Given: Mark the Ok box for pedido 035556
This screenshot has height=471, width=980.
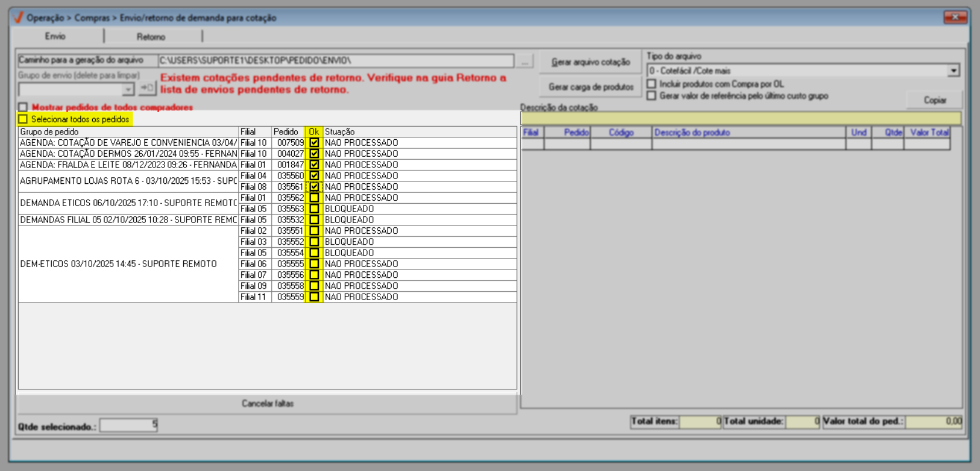Looking at the screenshot, I should tap(314, 275).
